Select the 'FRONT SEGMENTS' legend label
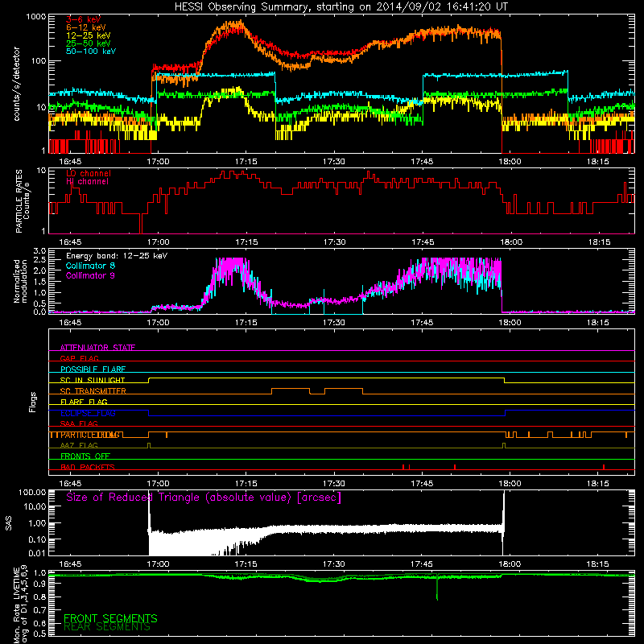This screenshot has width=644, height=644. point(110,618)
